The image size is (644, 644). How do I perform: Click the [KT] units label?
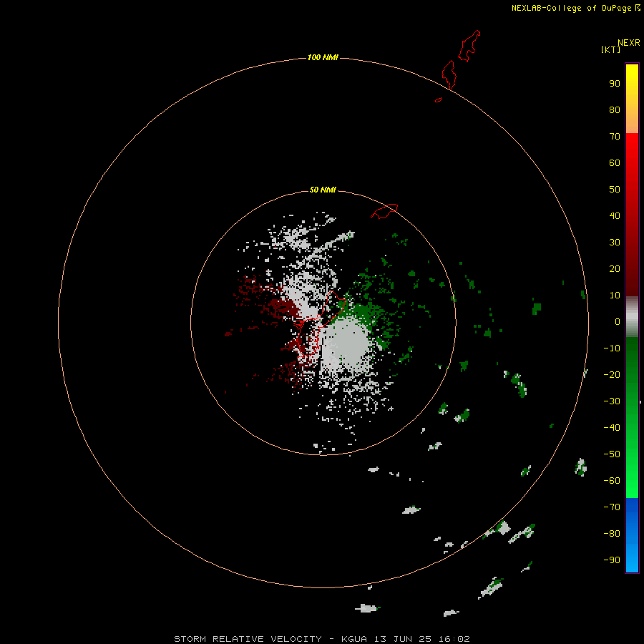coord(611,49)
